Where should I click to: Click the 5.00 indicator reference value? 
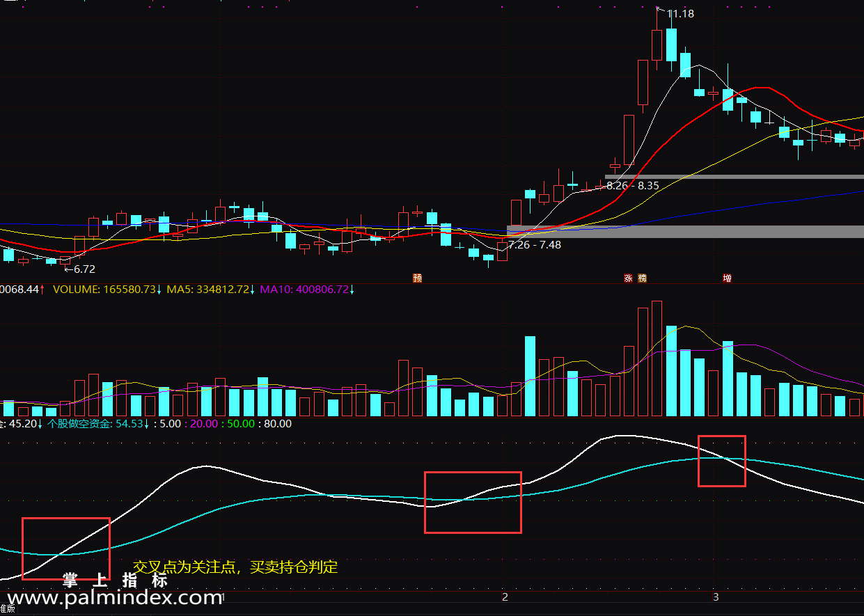(x=170, y=423)
